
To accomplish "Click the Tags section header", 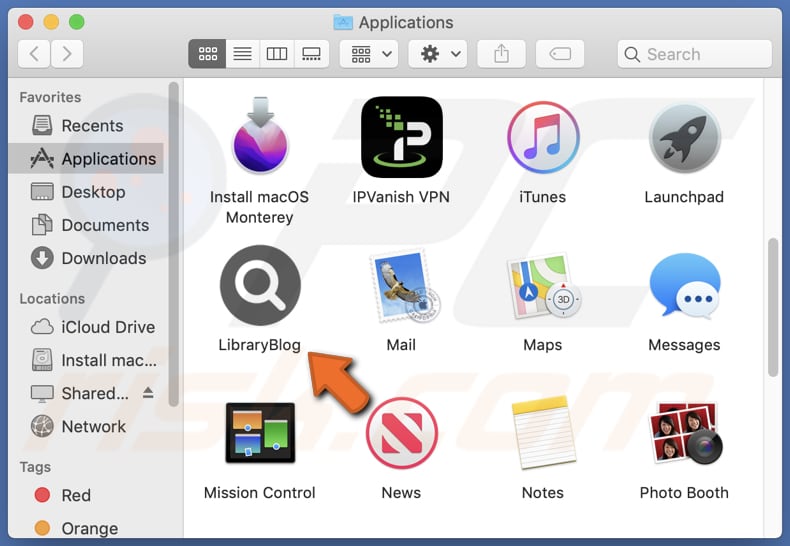I will click(35, 467).
